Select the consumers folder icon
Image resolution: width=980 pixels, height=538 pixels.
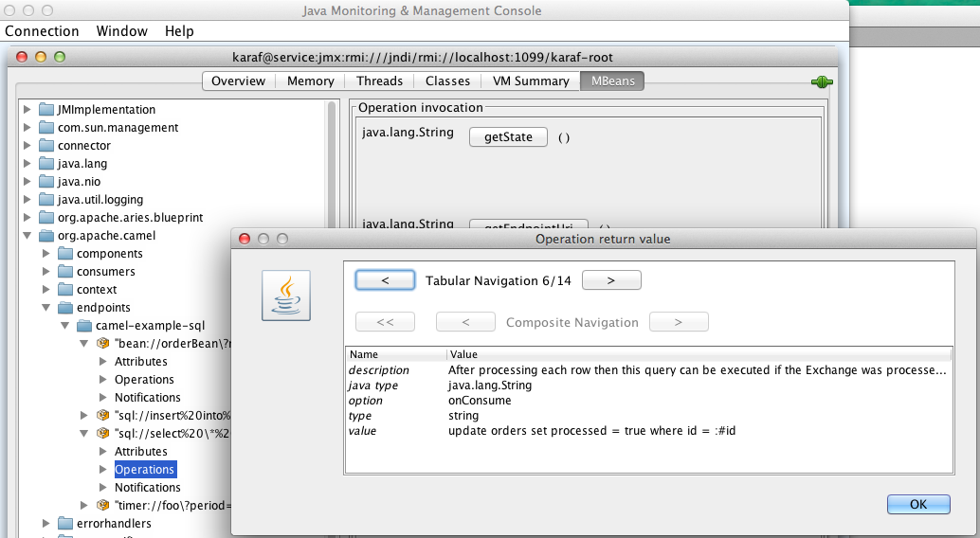coord(65,272)
